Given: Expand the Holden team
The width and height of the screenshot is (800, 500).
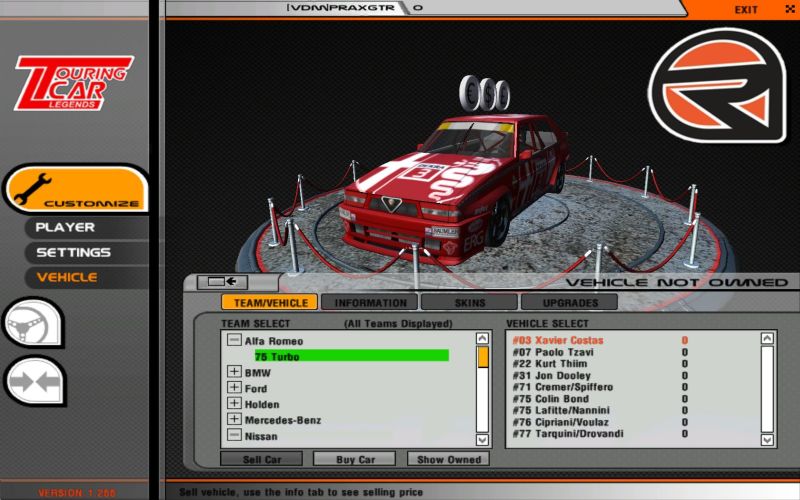Looking at the screenshot, I should click(234, 403).
